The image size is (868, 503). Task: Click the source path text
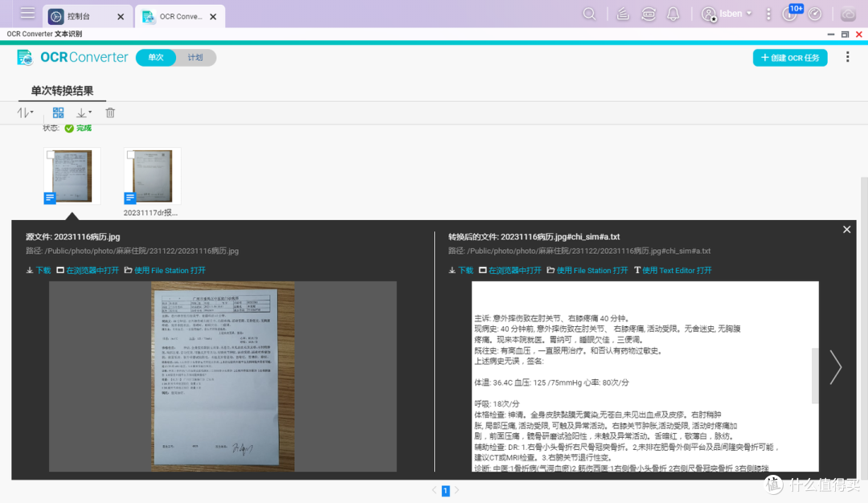point(132,251)
